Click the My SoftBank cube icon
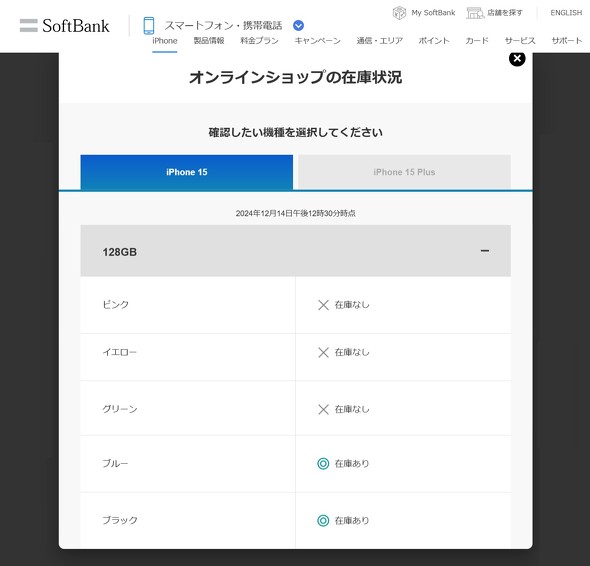 pyautogui.click(x=399, y=13)
